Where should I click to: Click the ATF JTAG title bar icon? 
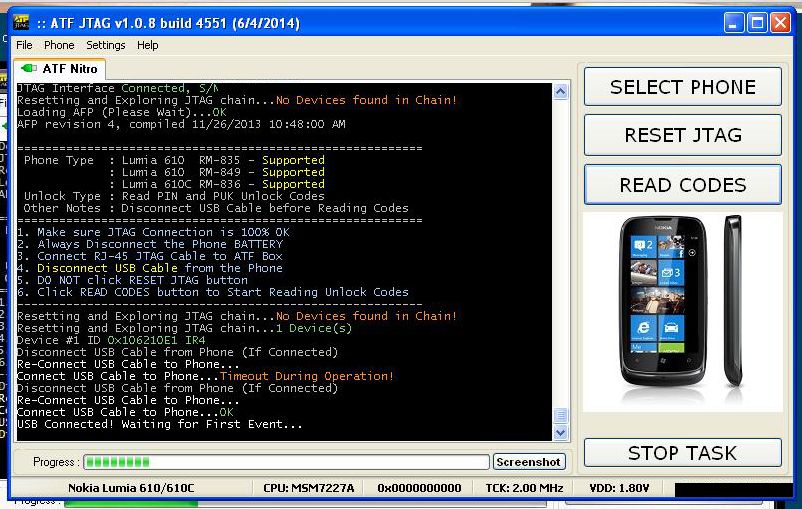22,23
